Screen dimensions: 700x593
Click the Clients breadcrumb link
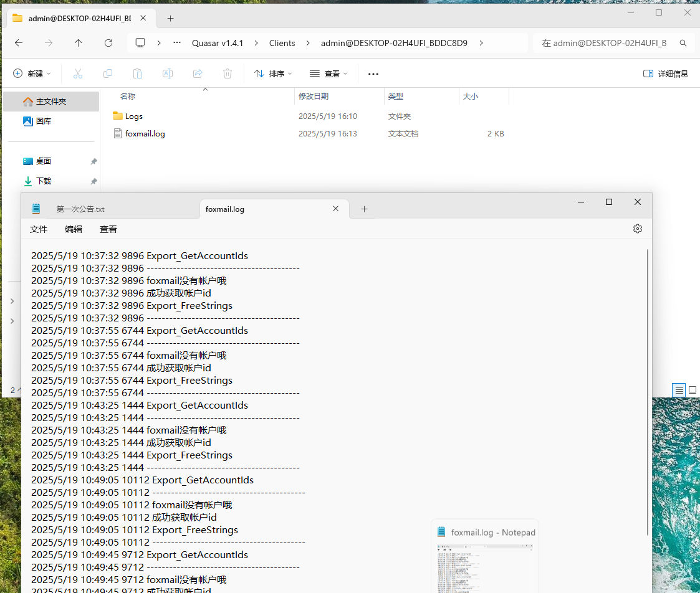282,43
